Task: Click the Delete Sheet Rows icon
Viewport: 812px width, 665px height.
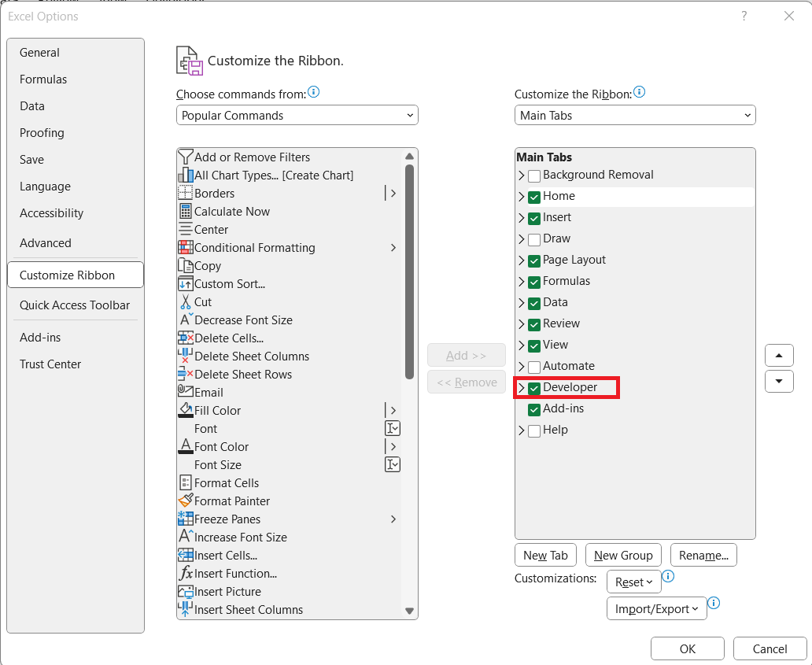Action: pos(186,375)
